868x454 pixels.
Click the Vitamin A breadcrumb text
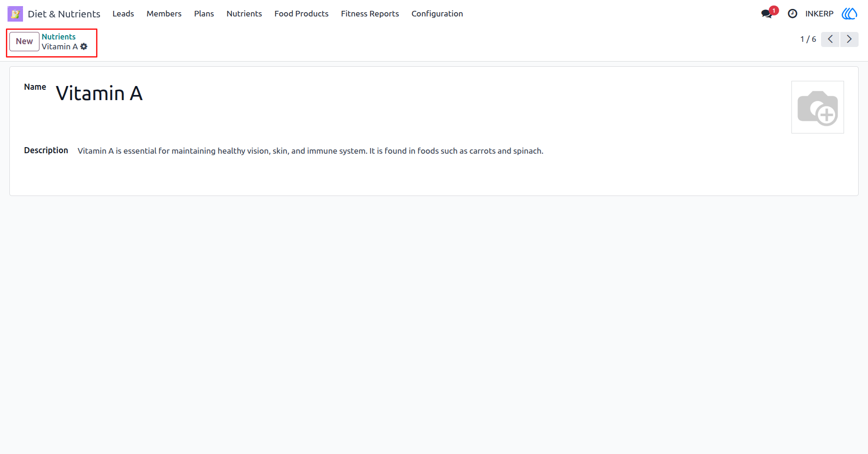pos(60,47)
